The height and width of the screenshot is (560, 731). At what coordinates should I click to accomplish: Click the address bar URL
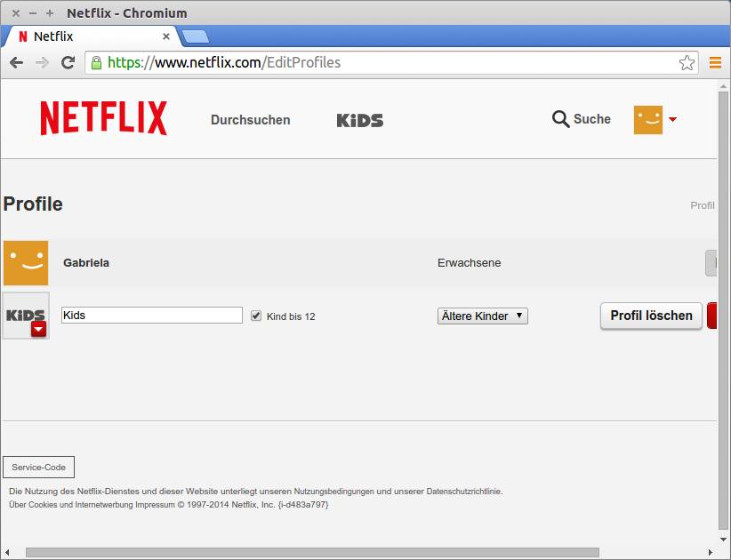tap(224, 62)
